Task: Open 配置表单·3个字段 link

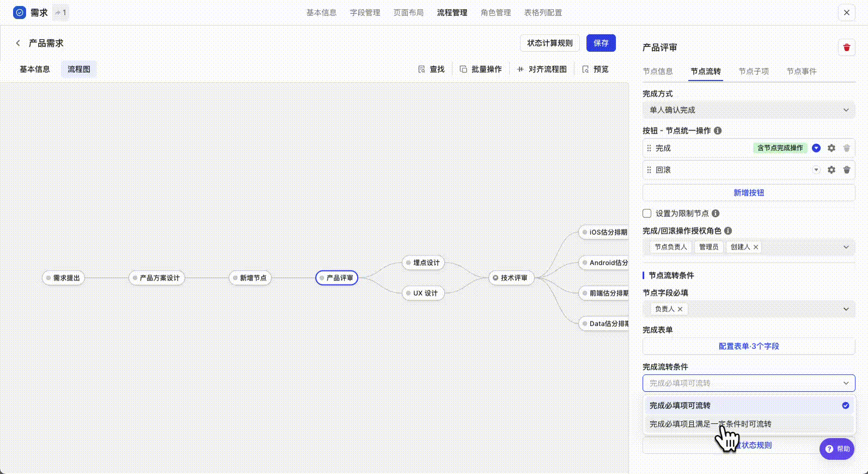Action: click(x=749, y=347)
